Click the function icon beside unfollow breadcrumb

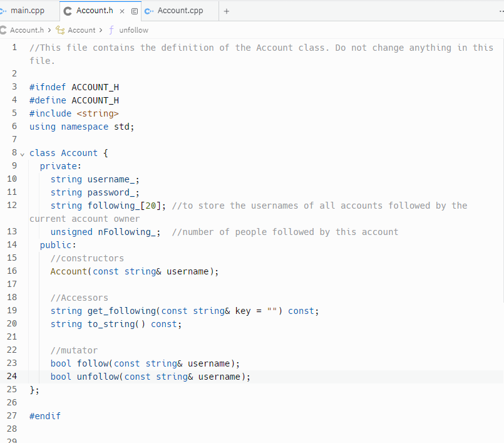click(x=111, y=29)
